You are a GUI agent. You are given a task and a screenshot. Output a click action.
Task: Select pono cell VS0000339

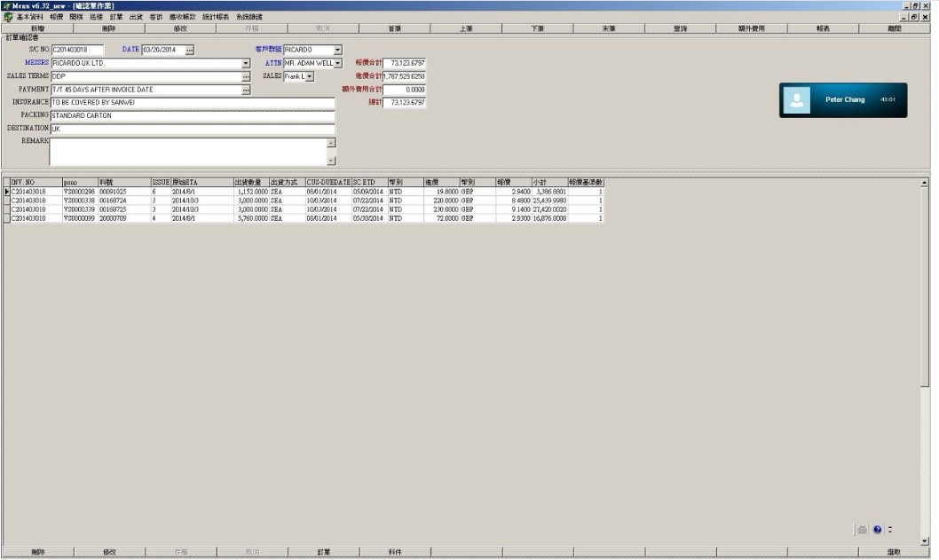pyautogui.click(x=80, y=209)
